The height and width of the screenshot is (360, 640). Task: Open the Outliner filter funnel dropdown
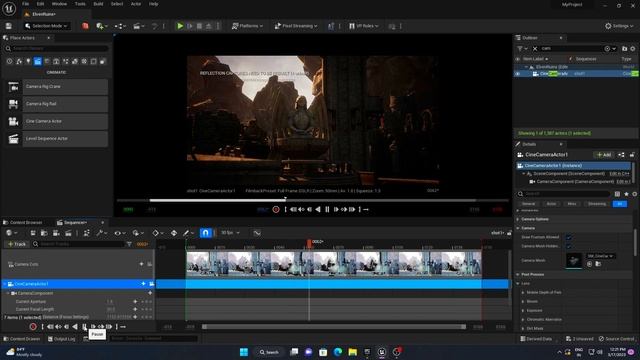pyautogui.click(x=521, y=49)
